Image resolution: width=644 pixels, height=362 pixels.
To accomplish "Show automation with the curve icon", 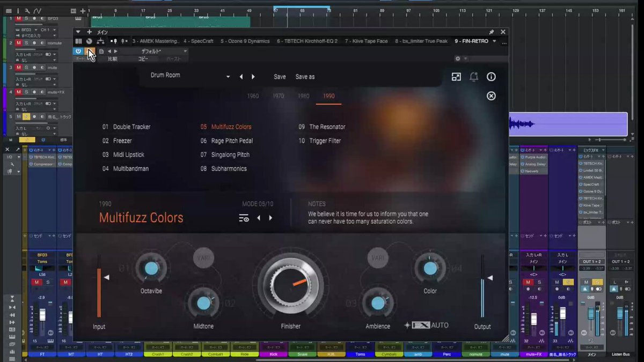I will point(37,11).
